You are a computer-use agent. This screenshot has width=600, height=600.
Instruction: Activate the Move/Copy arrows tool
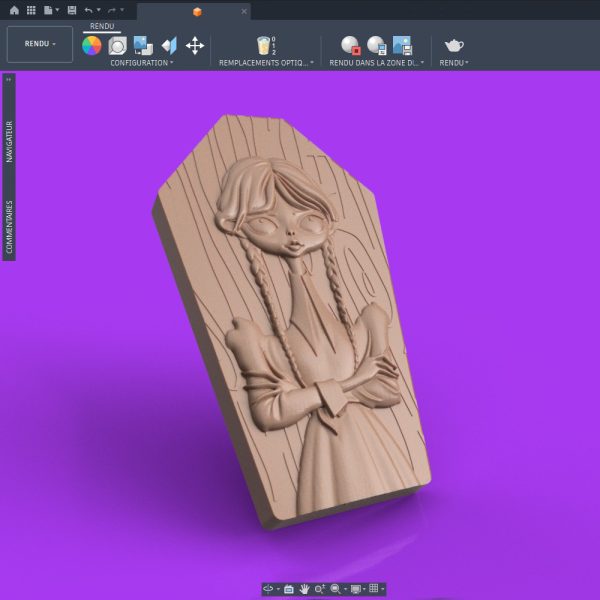tap(195, 46)
